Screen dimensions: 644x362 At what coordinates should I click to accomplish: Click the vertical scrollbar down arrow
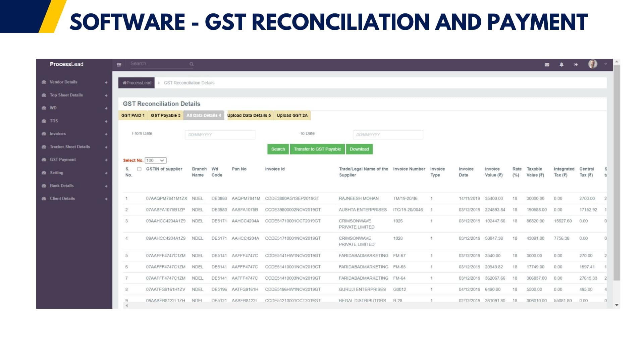(616, 305)
